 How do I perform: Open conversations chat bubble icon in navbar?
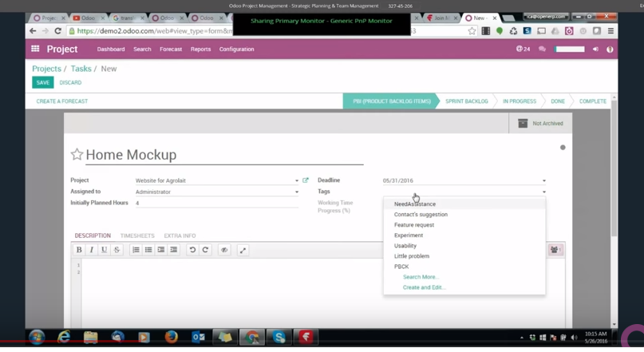(x=542, y=49)
